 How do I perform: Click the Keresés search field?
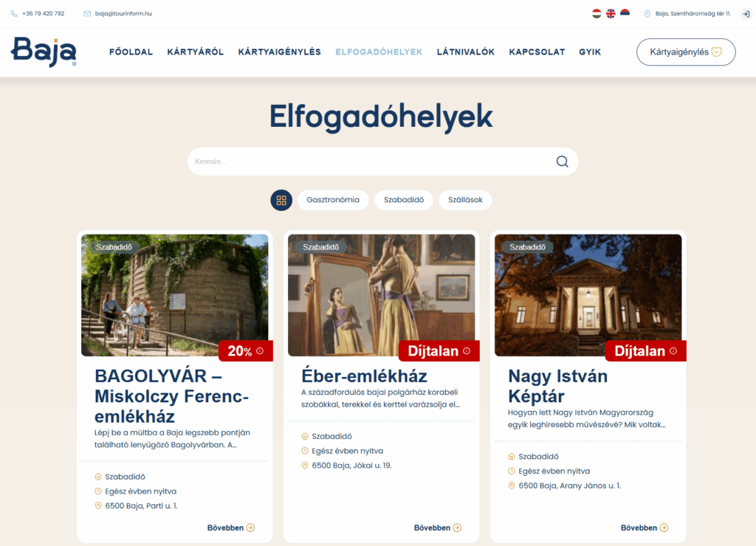[x=382, y=162]
